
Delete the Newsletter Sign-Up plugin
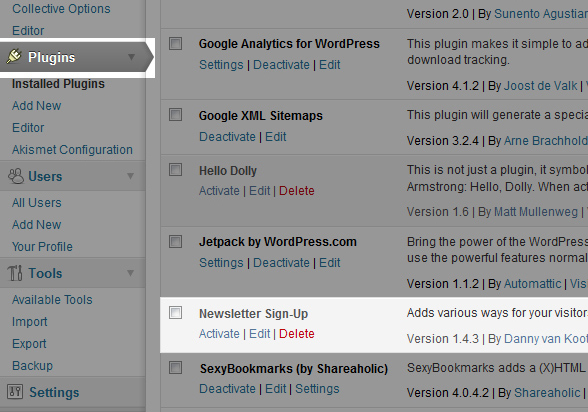tap(297, 334)
